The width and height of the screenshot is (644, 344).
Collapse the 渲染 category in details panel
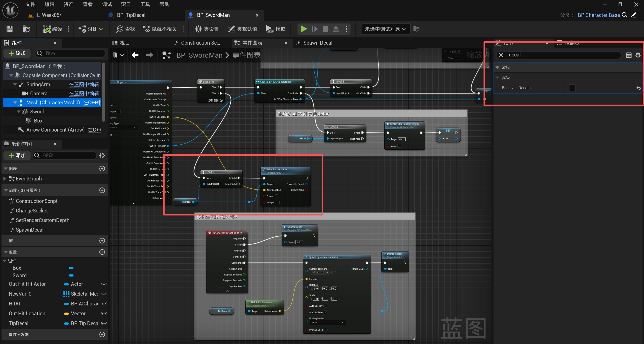[x=497, y=68]
